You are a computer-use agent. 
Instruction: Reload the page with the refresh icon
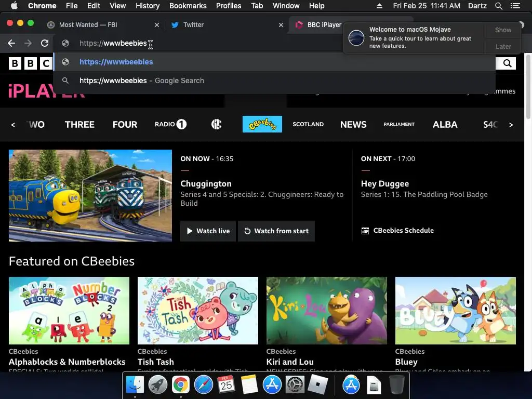(45, 43)
